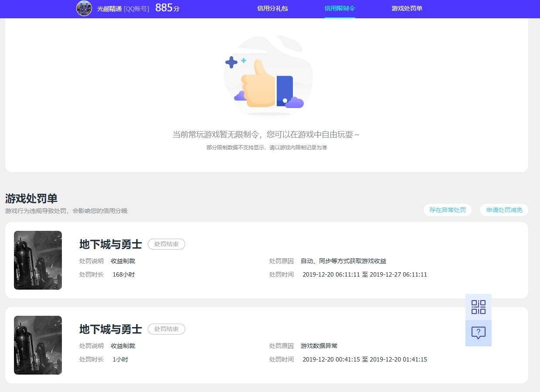Click 收益制裁 in the 168小时 record

click(123, 261)
